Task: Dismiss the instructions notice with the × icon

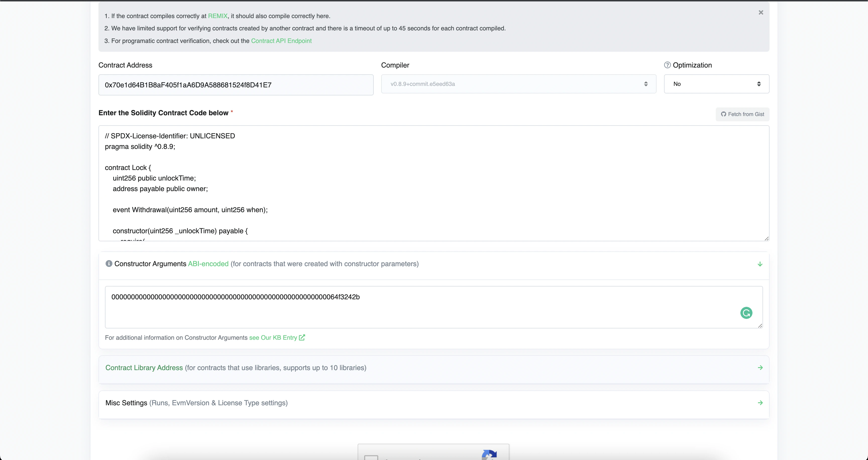Action: pos(761,13)
